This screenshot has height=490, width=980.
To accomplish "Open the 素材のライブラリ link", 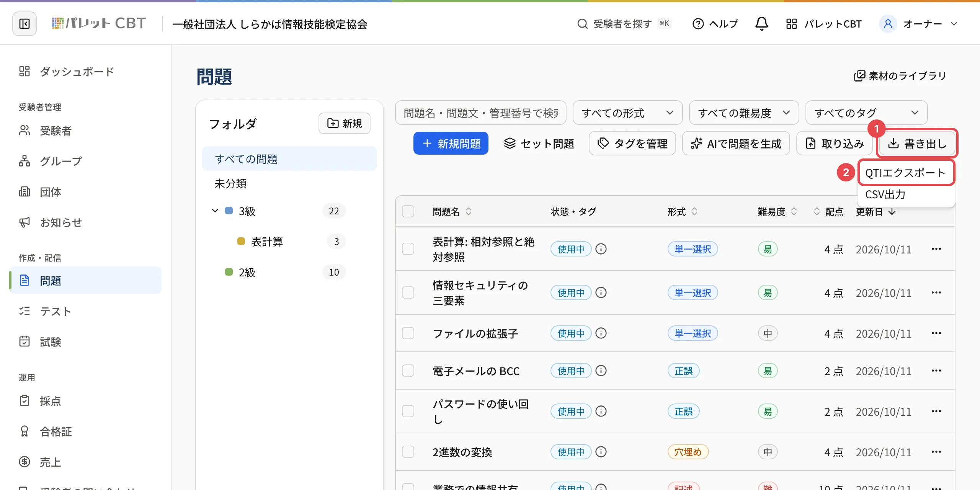I will click(900, 76).
